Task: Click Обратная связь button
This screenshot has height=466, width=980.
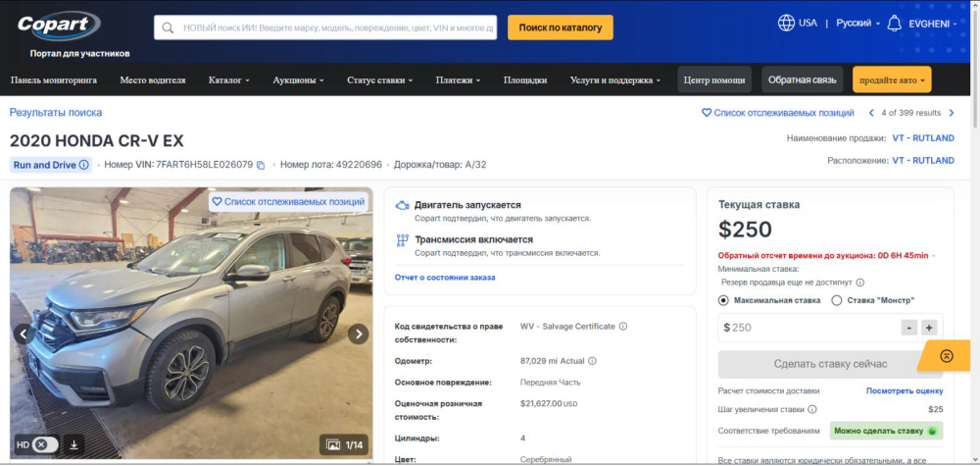Action: click(x=802, y=80)
